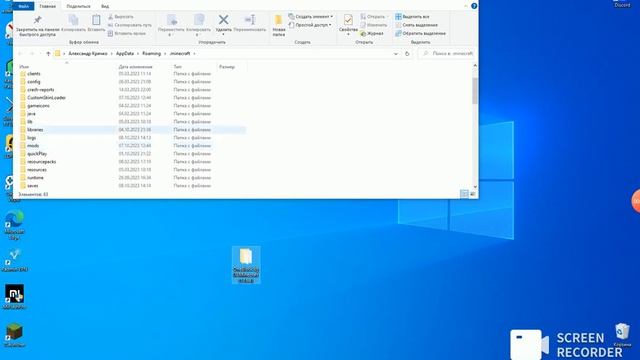Click the Вставить (Paste) clipboard icon
Viewport: 640px width, 360px height.
[96, 20]
